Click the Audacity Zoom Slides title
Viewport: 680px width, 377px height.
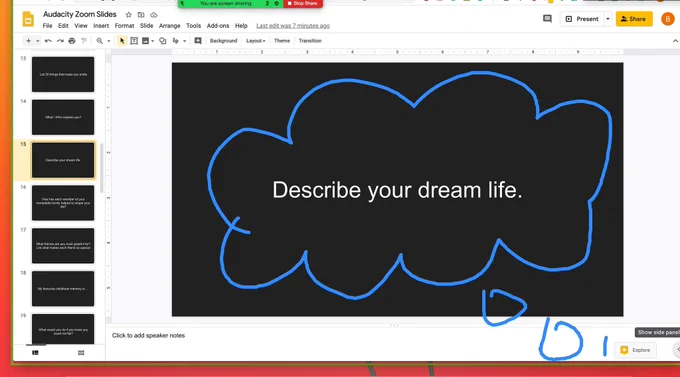[80, 14]
